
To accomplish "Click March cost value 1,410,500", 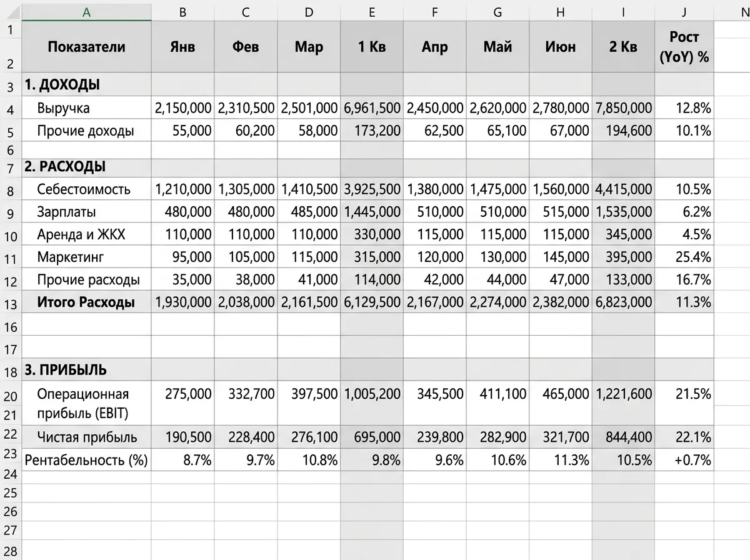I will click(309, 189).
